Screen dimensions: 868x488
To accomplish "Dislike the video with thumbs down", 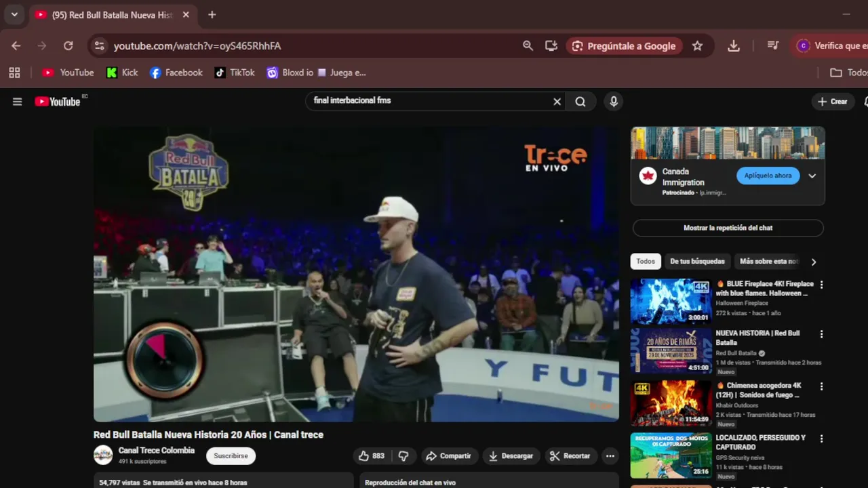I will tap(403, 455).
